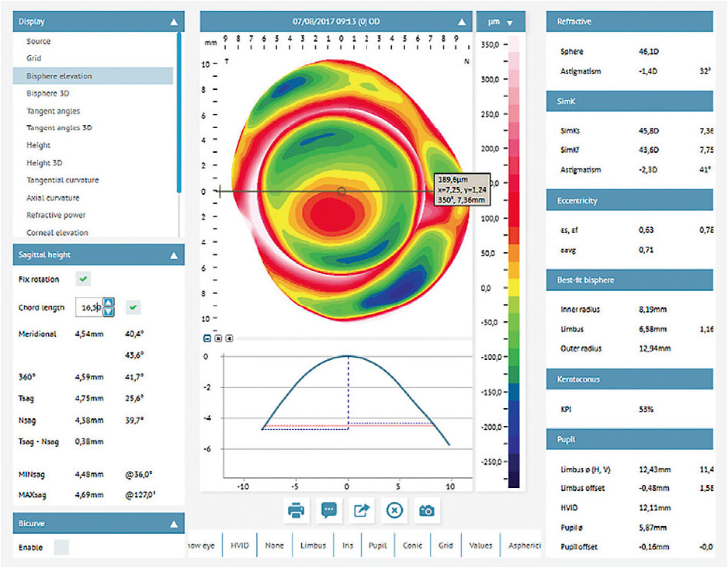Screen dimensions: 728x568
Task: Print the current topography map
Action: coord(295,511)
